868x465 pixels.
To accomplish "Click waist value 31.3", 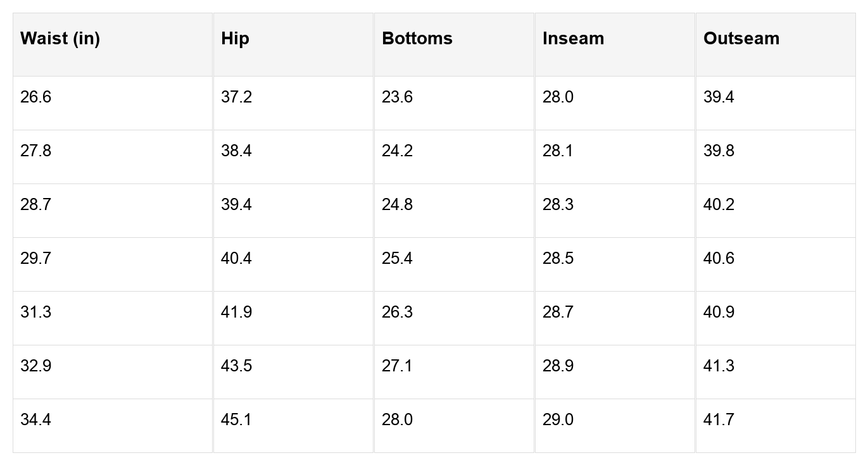I will coord(35,313).
